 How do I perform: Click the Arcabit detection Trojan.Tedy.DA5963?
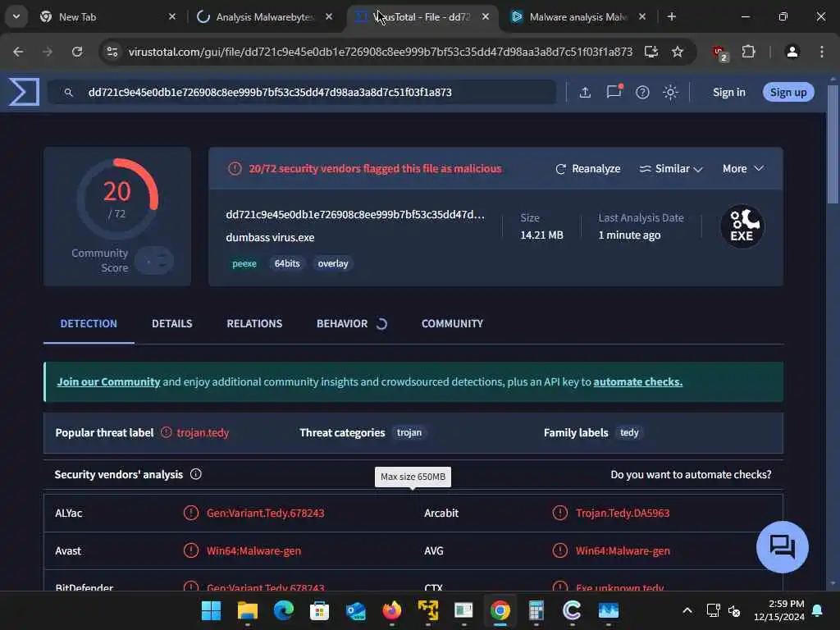click(623, 514)
